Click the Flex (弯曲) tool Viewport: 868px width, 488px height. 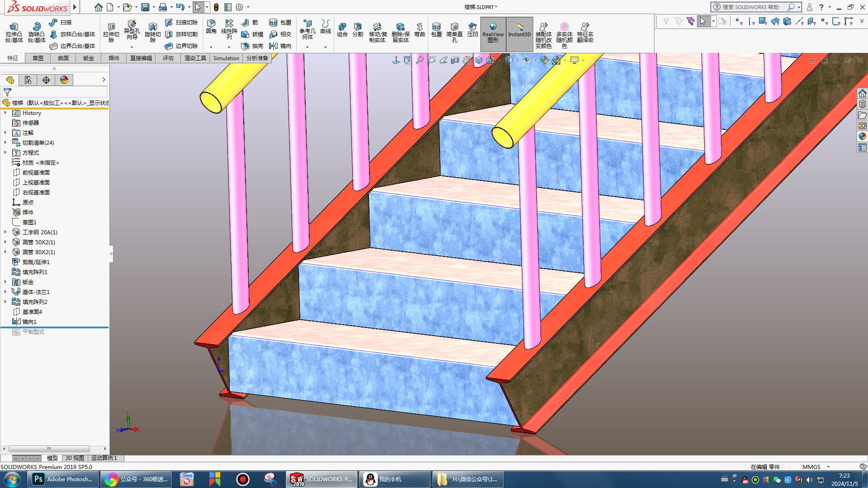click(x=420, y=30)
